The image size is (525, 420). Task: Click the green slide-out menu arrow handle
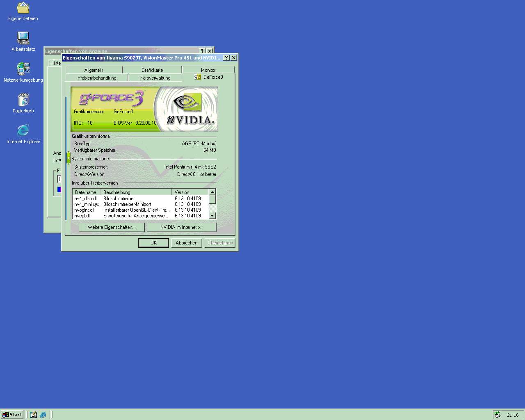coord(68,158)
